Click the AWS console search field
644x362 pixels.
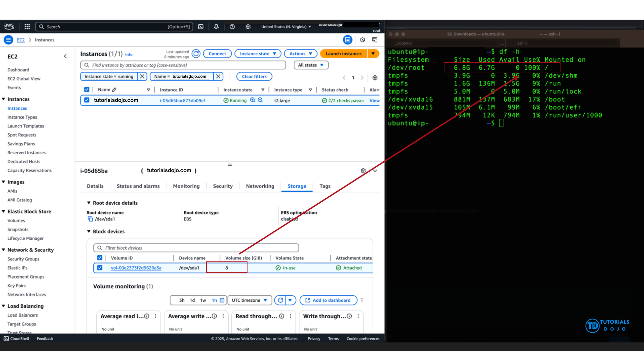click(x=114, y=27)
